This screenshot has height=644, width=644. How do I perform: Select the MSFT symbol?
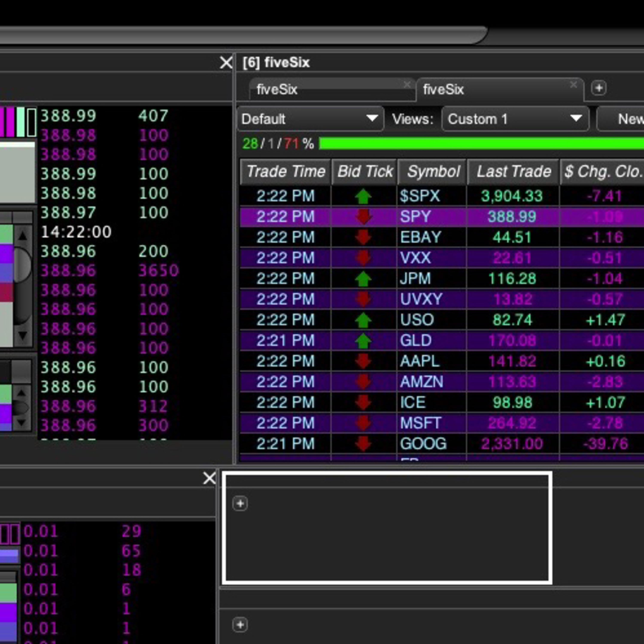click(421, 423)
